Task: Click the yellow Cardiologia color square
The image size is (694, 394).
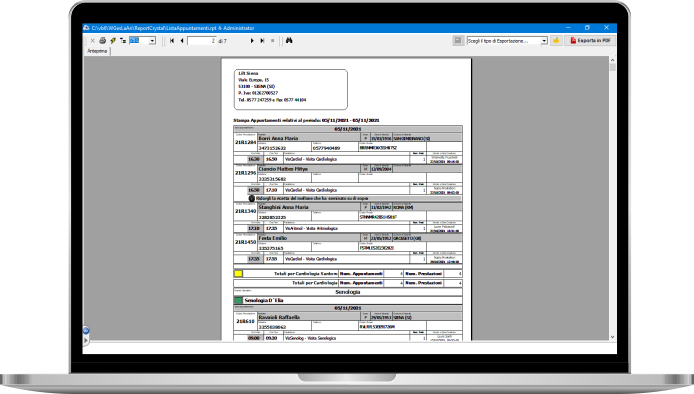Action: (238, 274)
